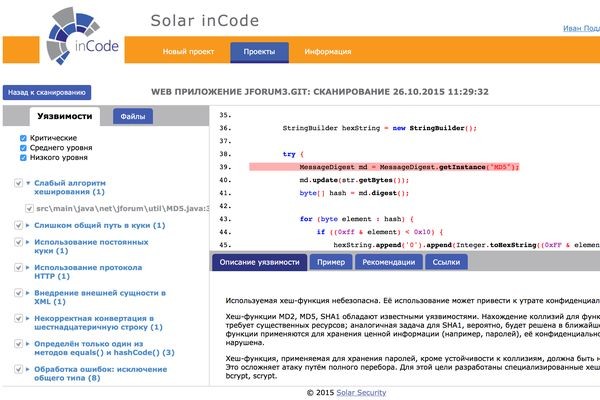
Task: Uncheck Использование протокола HTTP checkbox
Action: 18,268
